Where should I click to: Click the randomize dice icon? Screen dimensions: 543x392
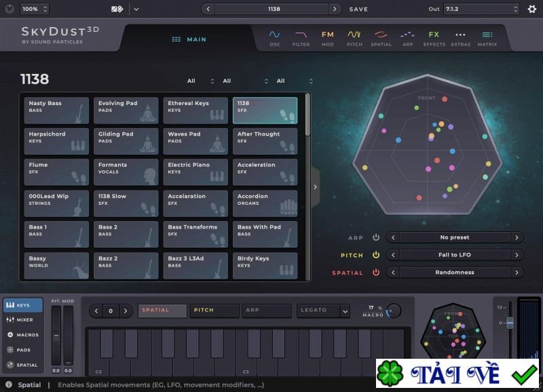(117, 9)
